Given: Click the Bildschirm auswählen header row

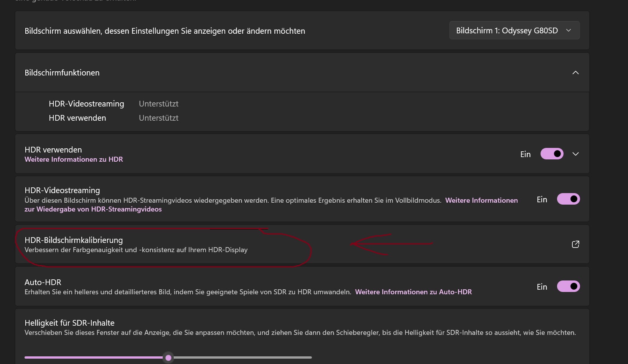Looking at the screenshot, I should (x=165, y=31).
